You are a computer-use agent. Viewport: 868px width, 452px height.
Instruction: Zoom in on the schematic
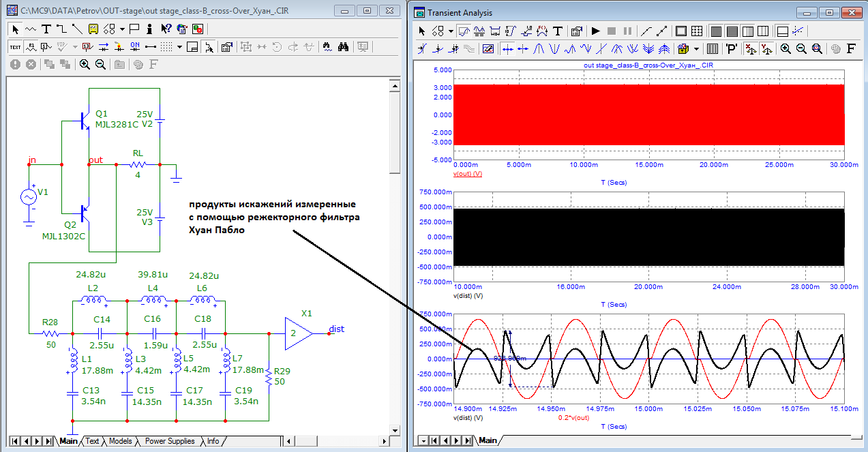[x=85, y=64]
